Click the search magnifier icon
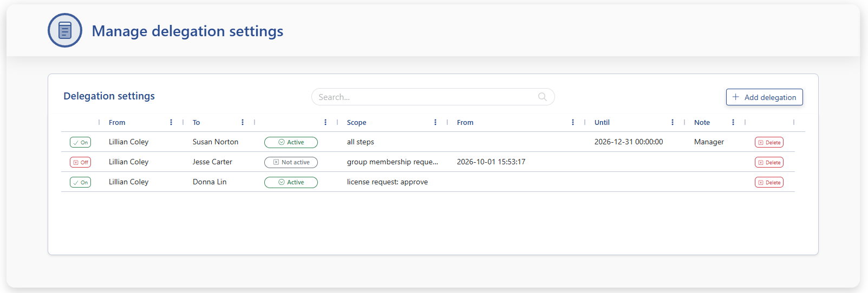The height and width of the screenshot is (293, 868). coord(543,97)
